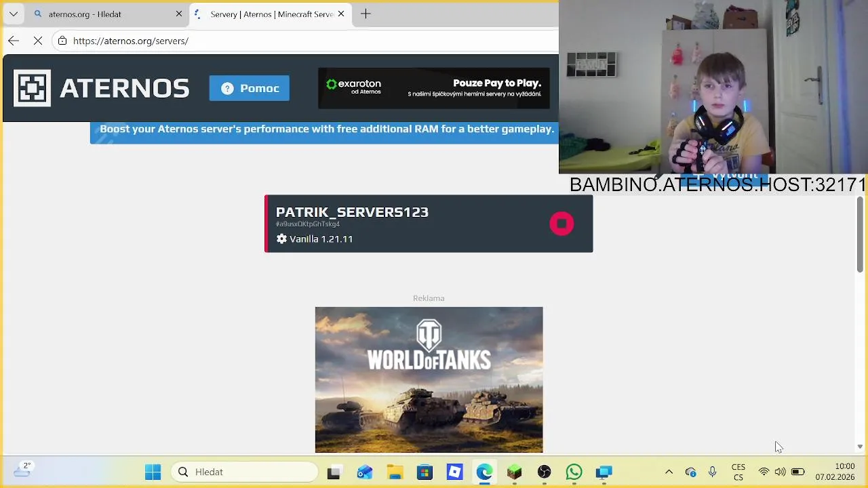Image resolution: width=868 pixels, height=488 pixels.
Task: Show hidden system tray icons
Action: coord(669,472)
